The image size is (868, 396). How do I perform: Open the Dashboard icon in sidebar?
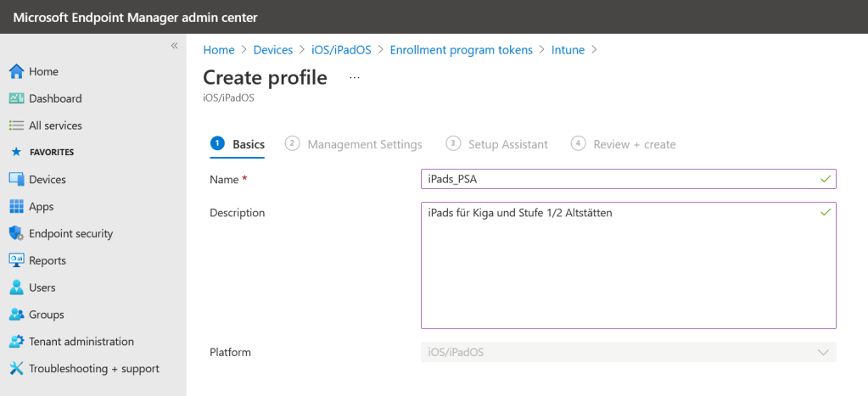[16, 98]
